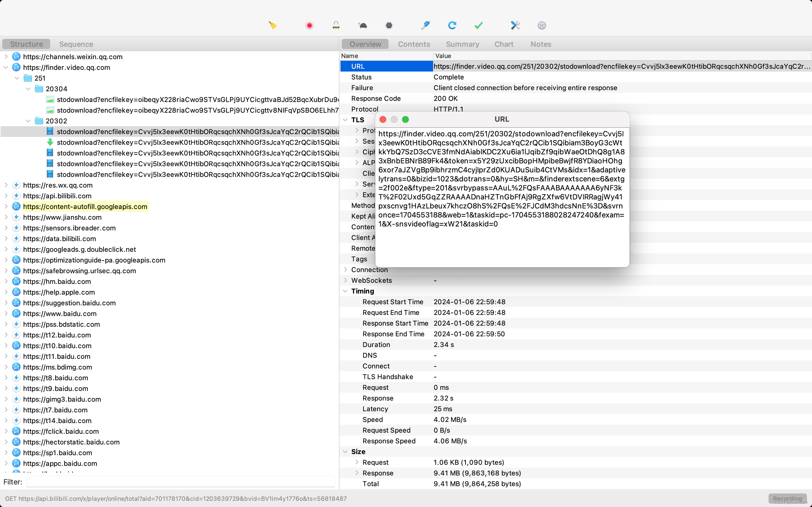Click the hexagon Breakpoints icon
The width and height of the screenshot is (812, 507).
point(389,25)
